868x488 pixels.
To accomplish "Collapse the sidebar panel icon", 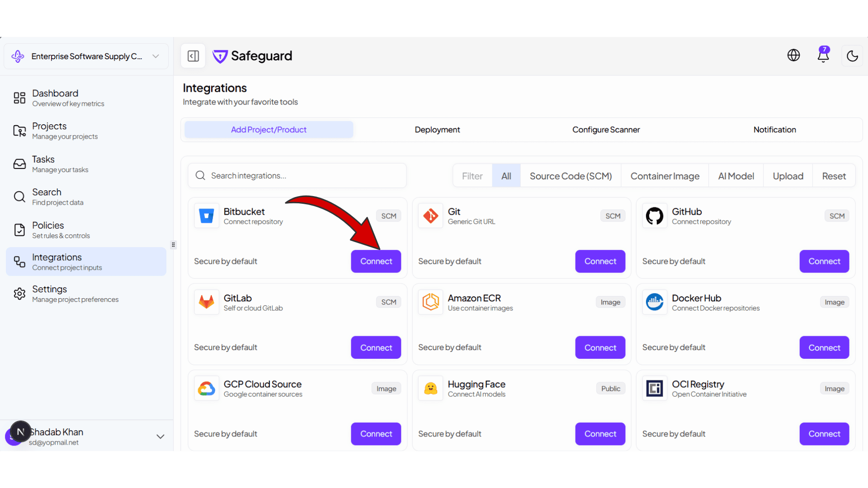I will tap(193, 56).
